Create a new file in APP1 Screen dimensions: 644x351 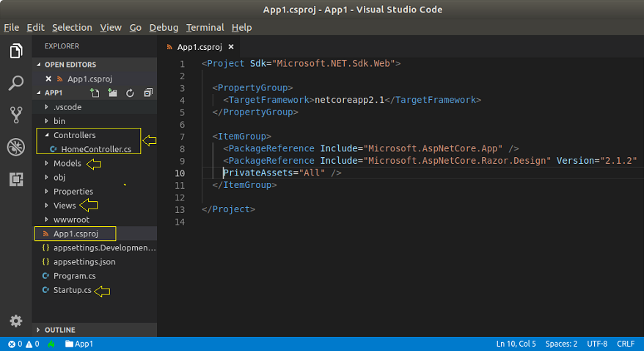click(95, 93)
